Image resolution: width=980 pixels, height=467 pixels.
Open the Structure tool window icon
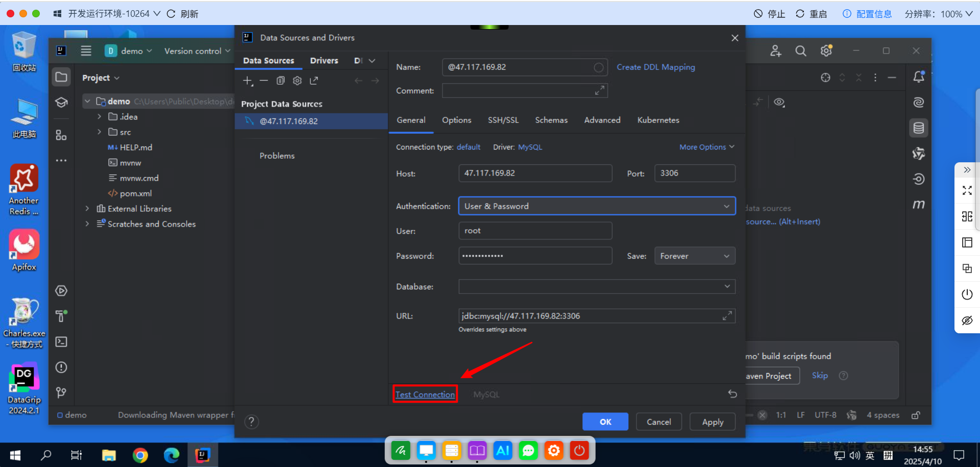(61, 135)
